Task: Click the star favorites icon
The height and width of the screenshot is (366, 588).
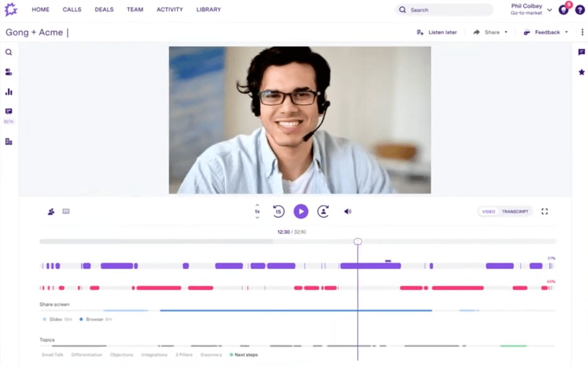Action: click(x=582, y=72)
